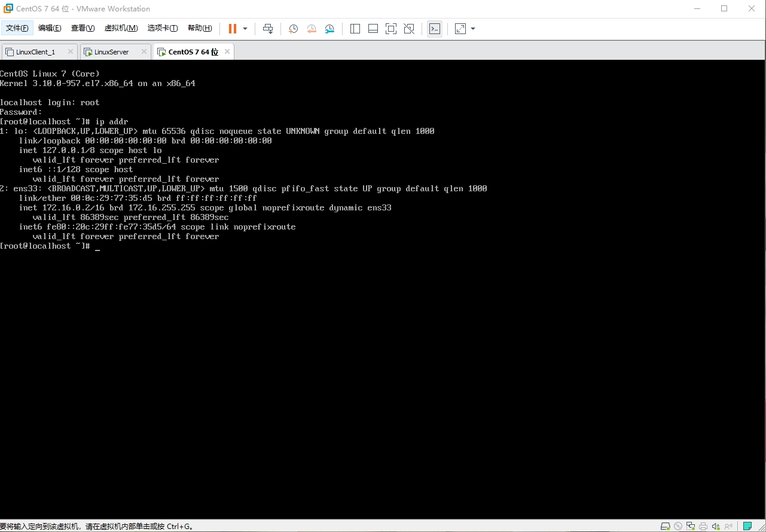Open the 帮助(H) menu
The height and width of the screenshot is (532, 766).
[x=200, y=28]
